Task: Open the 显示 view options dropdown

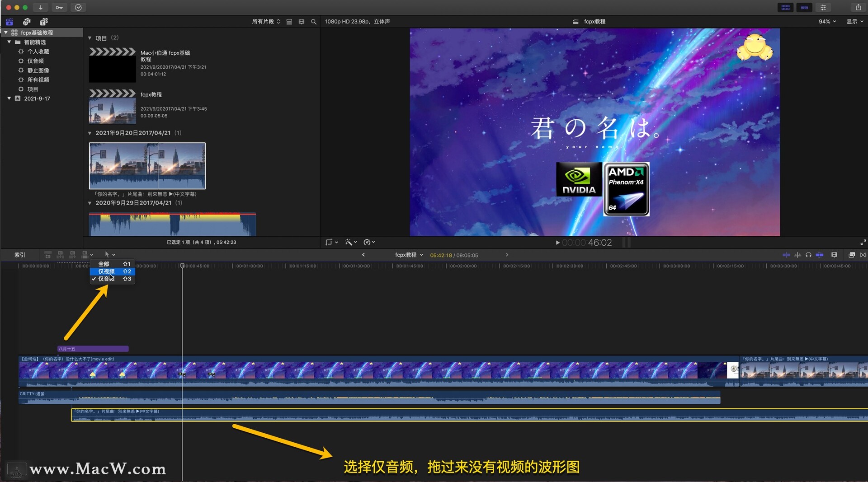Action: pyautogui.click(x=855, y=22)
